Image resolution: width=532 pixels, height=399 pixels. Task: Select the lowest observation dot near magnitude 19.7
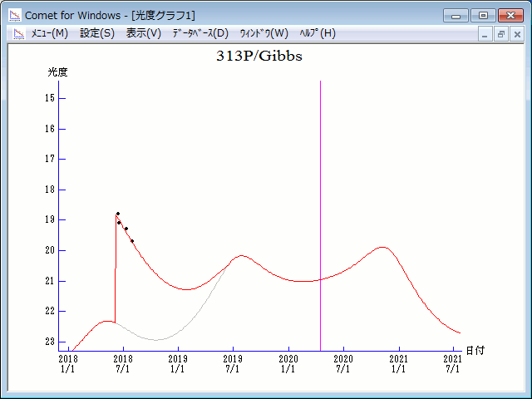click(x=131, y=241)
